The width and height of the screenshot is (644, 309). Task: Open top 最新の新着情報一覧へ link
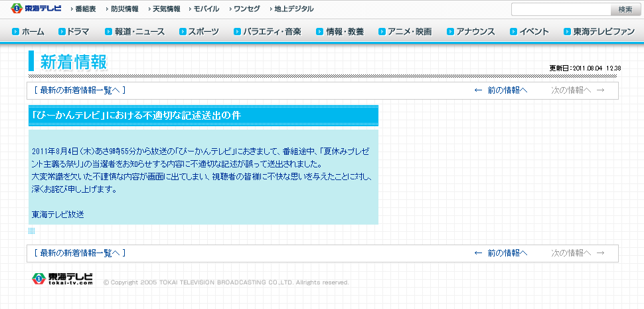80,90
